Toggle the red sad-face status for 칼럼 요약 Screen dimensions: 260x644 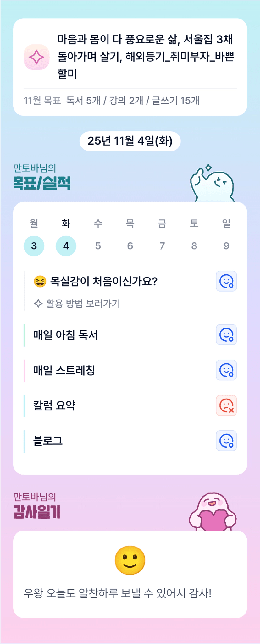pos(226,405)
